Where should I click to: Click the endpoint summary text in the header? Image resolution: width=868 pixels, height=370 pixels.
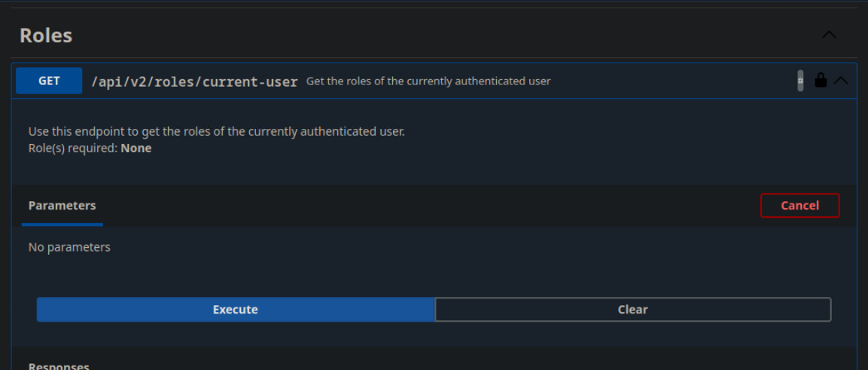428,81
